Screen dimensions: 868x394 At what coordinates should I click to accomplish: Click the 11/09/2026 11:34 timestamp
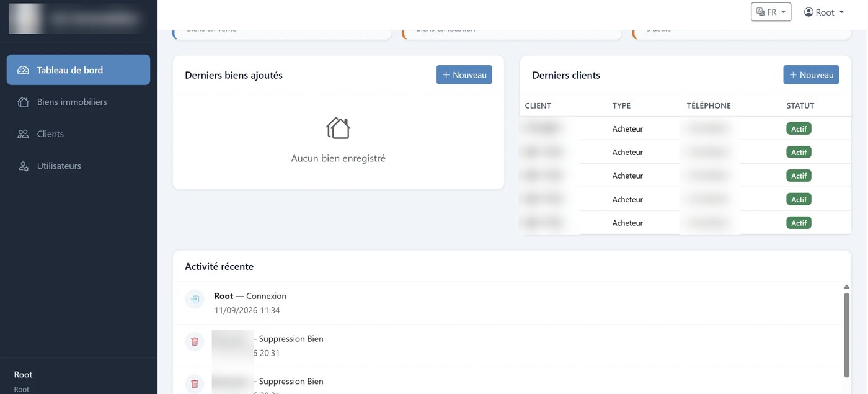(x=247, y=310)
